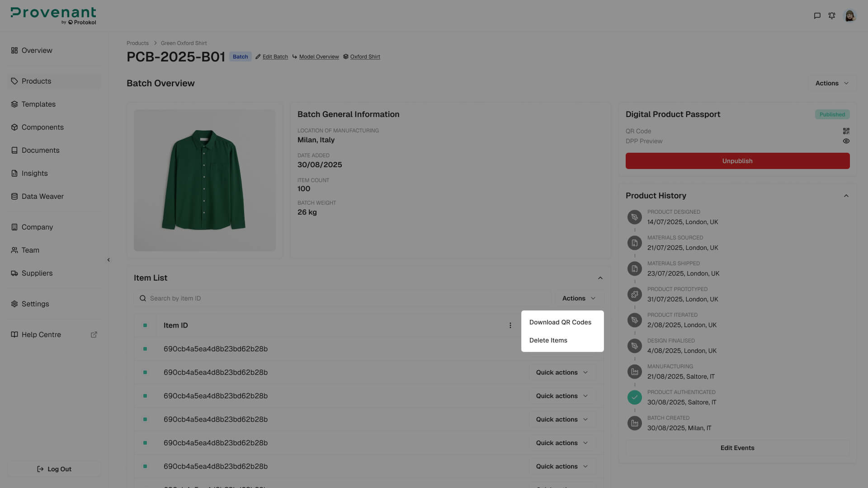
Task: Open Insights in sidebar
Action: click(54, 174)
